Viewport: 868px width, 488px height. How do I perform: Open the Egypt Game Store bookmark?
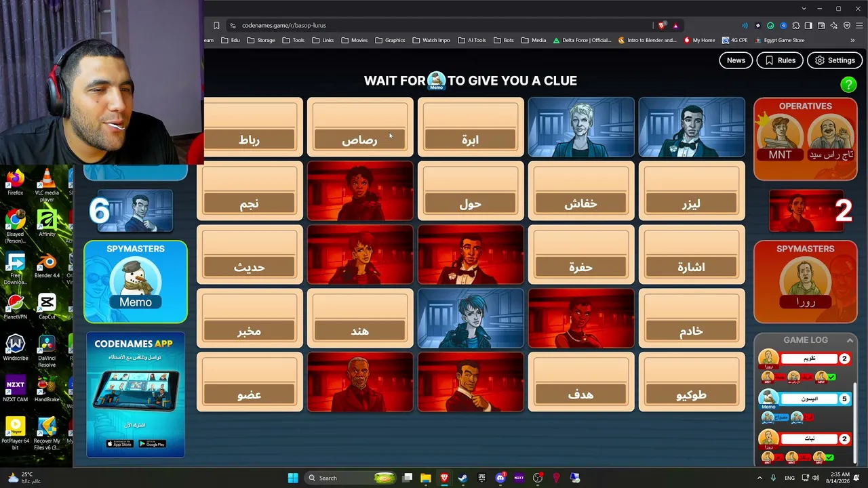click(779, 40)
